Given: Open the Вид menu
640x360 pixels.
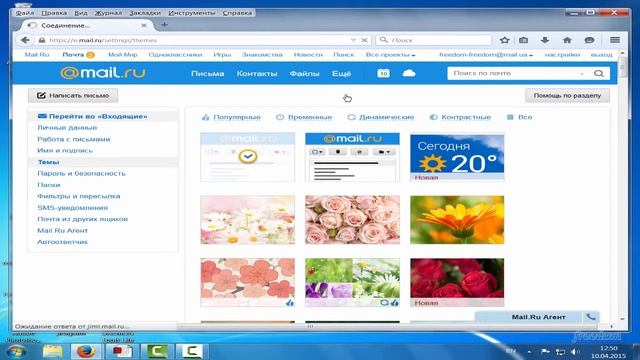Looking at the screenshot, I should 81,13.
